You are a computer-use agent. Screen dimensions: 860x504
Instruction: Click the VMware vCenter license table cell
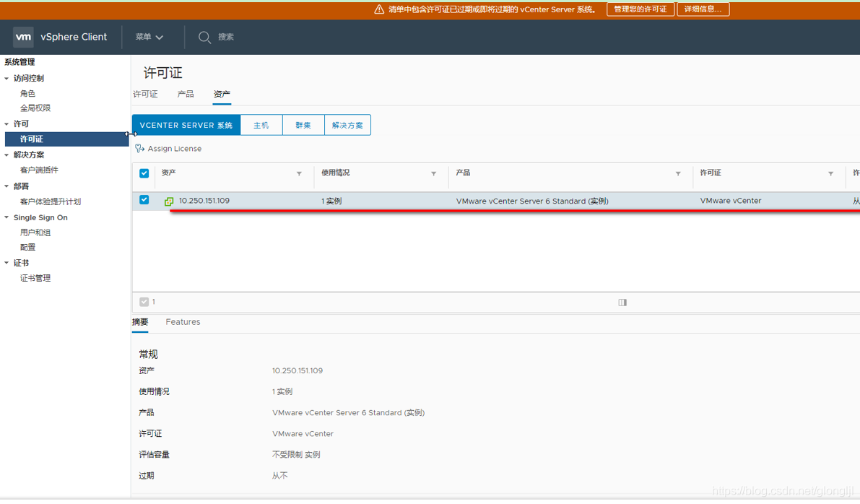[731, 201]
